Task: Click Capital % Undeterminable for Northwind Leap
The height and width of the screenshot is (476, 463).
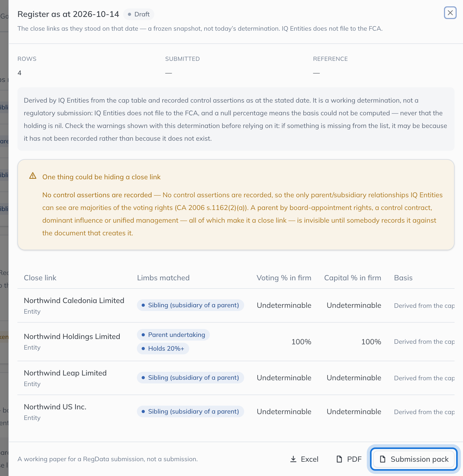Action: [x=354, y=378]
